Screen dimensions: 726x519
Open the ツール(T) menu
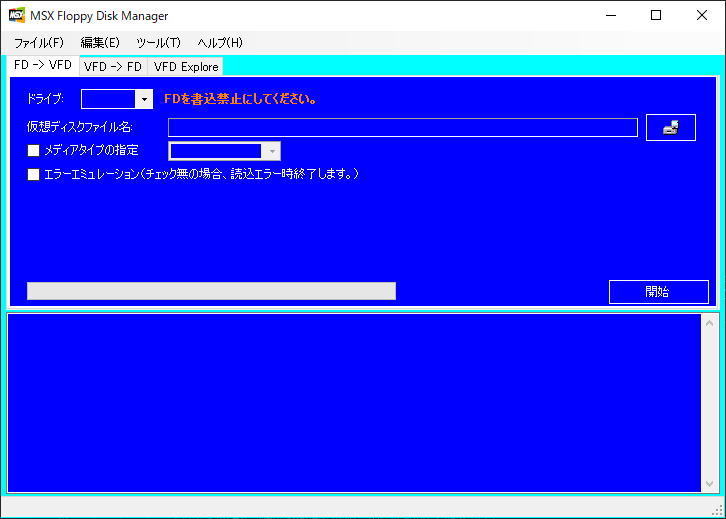coord(158,42)
